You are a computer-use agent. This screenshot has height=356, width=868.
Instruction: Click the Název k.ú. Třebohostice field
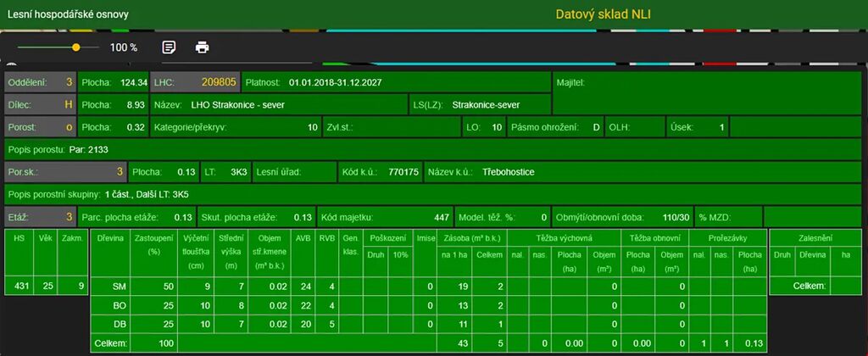(x=509, y=172)
